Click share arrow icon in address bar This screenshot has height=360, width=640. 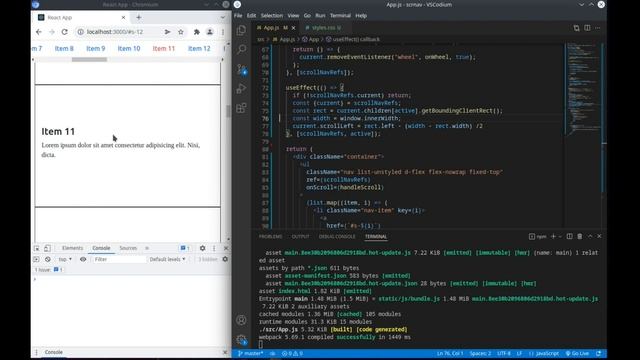click(x=167, y=32)
